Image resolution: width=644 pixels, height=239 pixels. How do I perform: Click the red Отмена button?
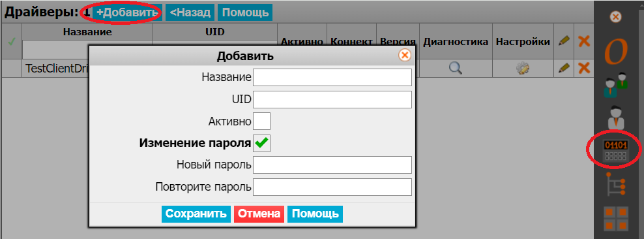[259, 214]
